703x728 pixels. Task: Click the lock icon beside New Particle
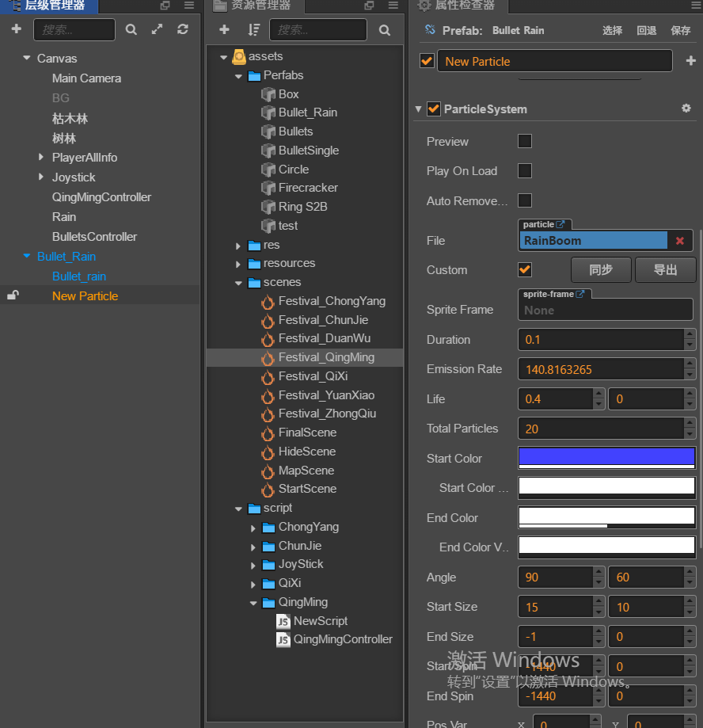[13, 295]
